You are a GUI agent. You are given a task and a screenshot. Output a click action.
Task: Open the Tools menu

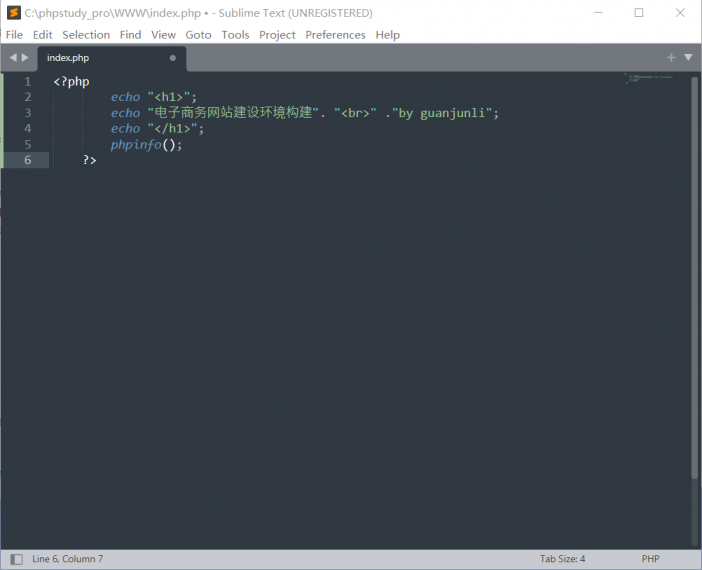point(235,34)
